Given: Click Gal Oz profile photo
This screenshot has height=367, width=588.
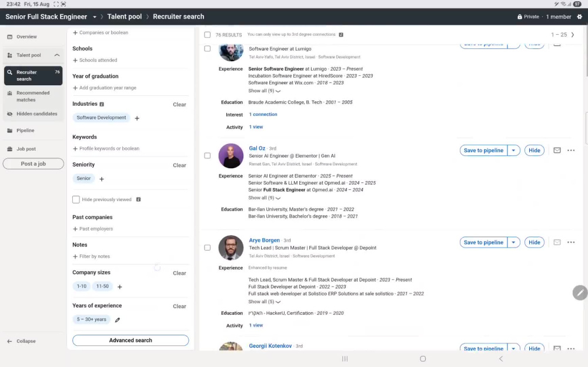Looking at the screenshot, I should click(x=230, y=156).
